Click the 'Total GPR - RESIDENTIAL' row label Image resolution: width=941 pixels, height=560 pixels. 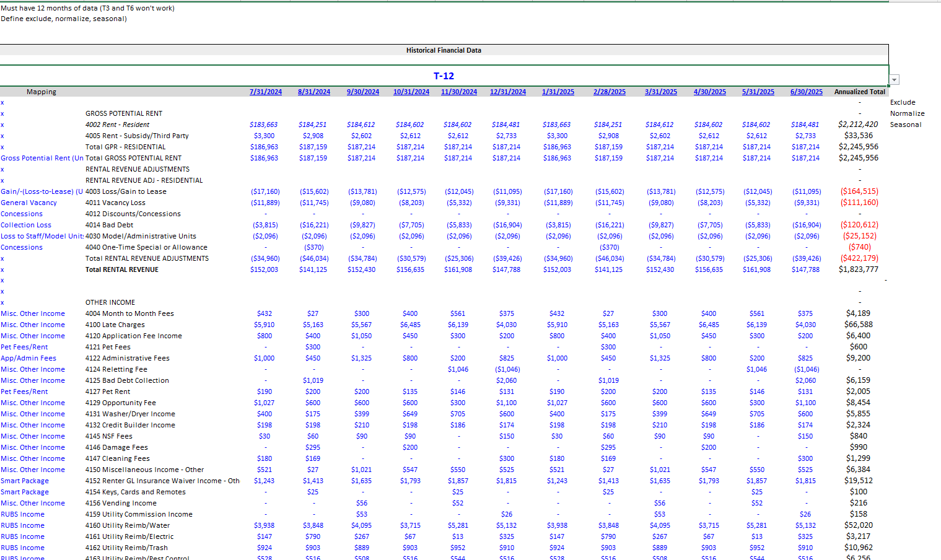click(x=126, y=147)
